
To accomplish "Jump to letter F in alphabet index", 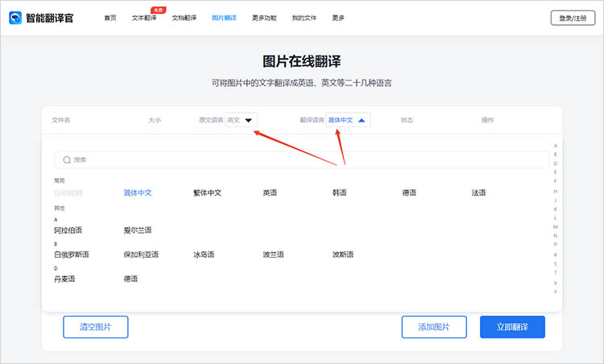I will pyautogui.click(x=556, y=181).
